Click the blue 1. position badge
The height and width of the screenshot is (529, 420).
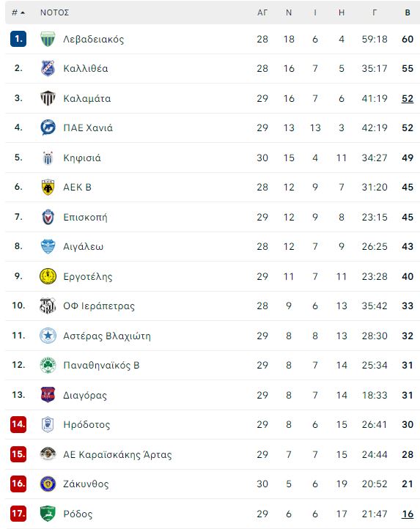[x=18, y=39]
